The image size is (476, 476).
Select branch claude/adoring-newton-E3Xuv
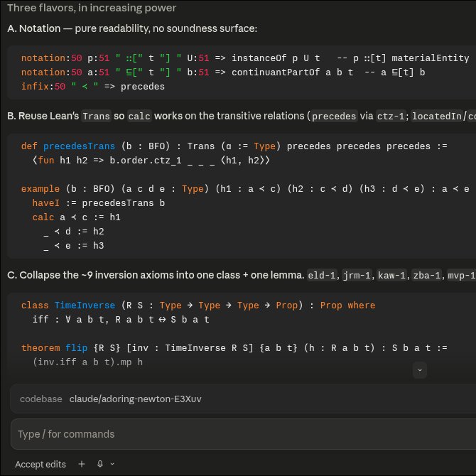(135, 399)
